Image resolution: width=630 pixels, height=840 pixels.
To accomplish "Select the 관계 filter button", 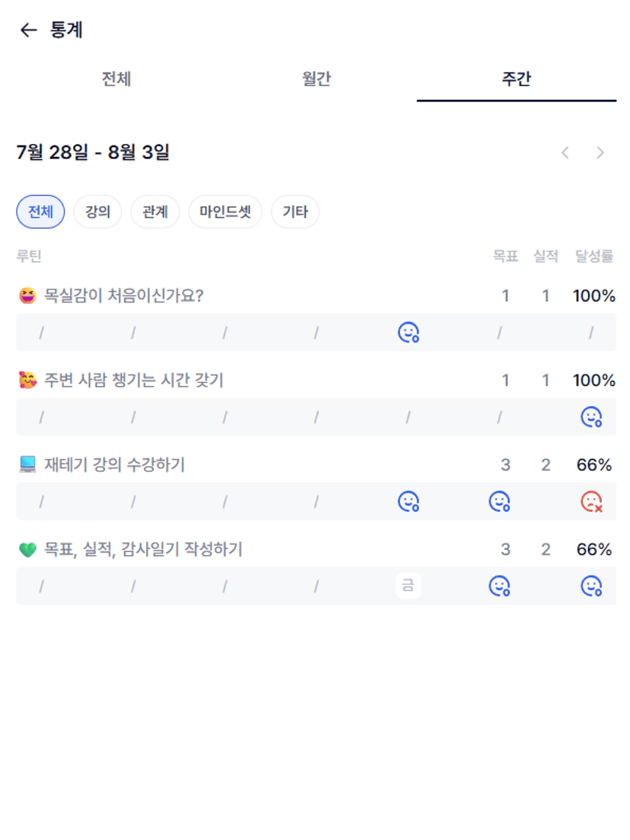I will tap(155, 212).
